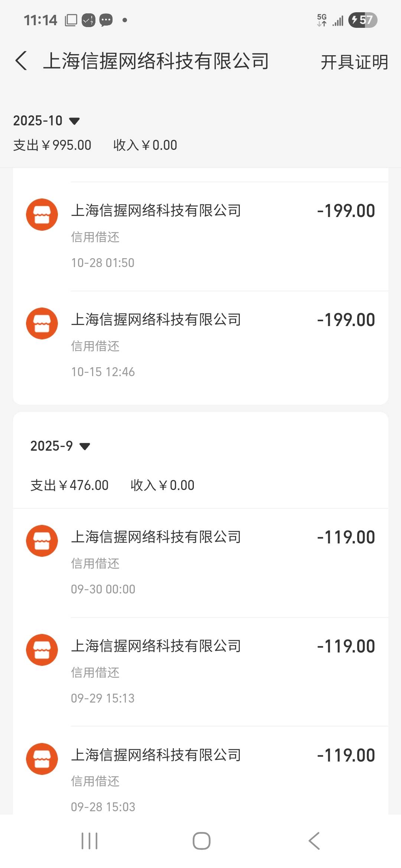This screenshot has height=868, width=401.
Task: Open the -119.00 transaction dated 09-30
Action: point(346,537)
